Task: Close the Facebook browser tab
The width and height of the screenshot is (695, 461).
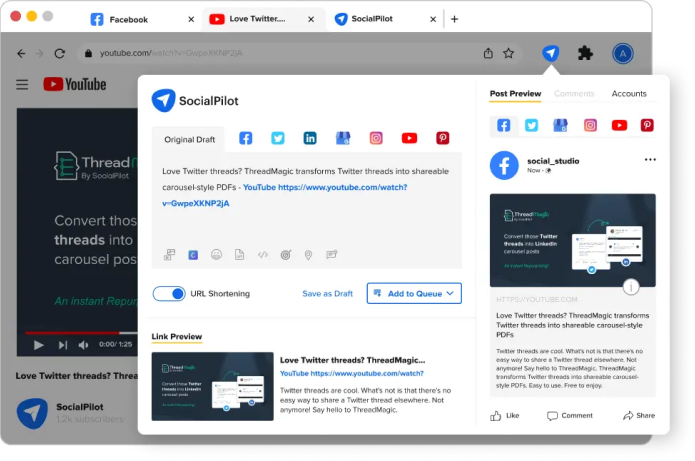Action: [x=191, y=20]
